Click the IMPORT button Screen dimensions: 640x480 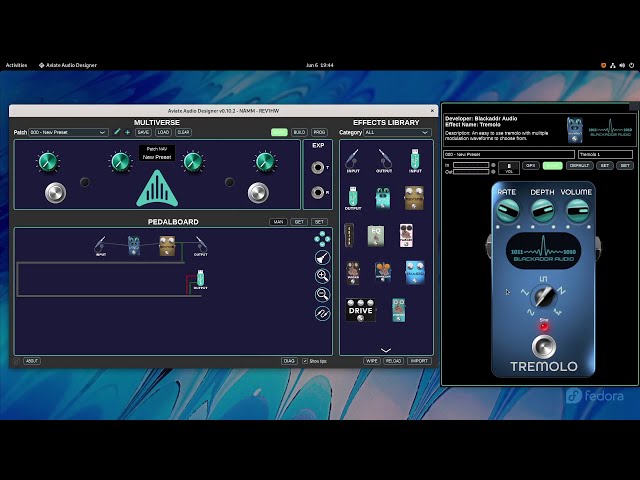coord(419,361)
